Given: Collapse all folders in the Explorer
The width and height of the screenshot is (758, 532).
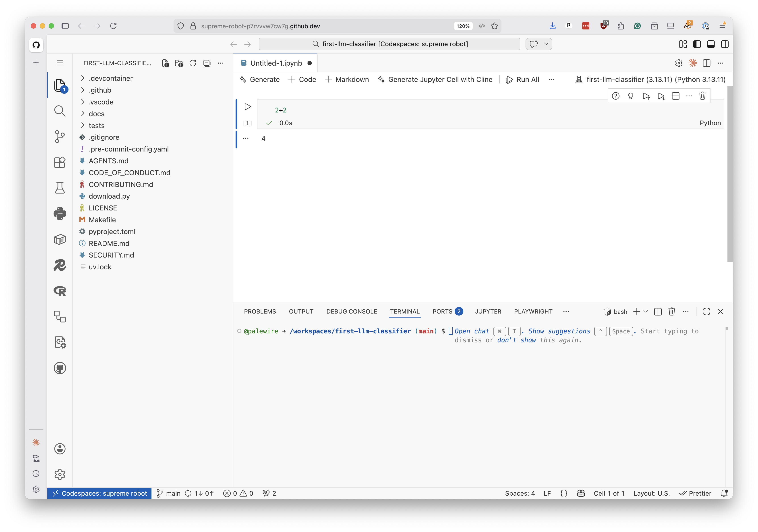Looking at the screenshot, I should 207,63.
